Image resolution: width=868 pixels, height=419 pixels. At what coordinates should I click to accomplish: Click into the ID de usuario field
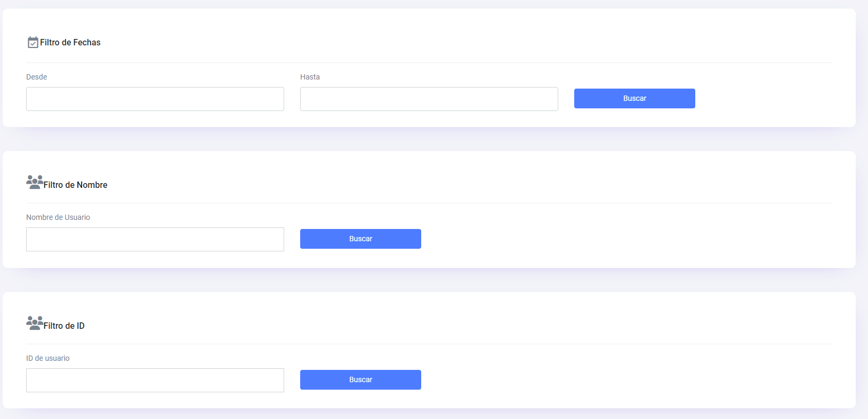(155, 381)
